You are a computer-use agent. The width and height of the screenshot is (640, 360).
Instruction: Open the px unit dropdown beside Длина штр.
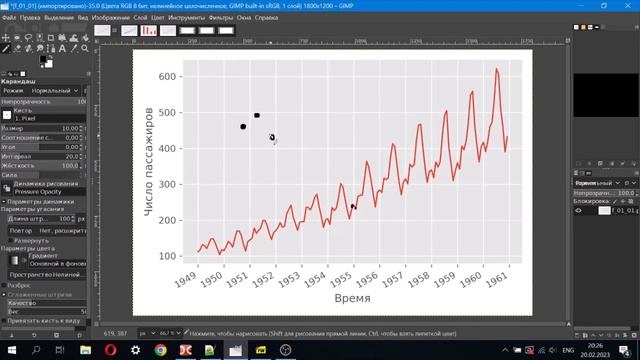point(81,219)
